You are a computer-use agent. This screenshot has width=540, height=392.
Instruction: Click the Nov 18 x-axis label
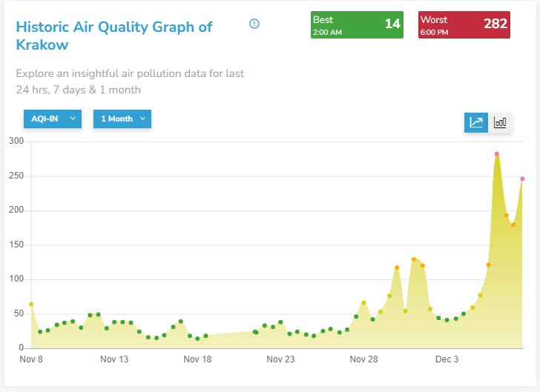click(197, 360)
